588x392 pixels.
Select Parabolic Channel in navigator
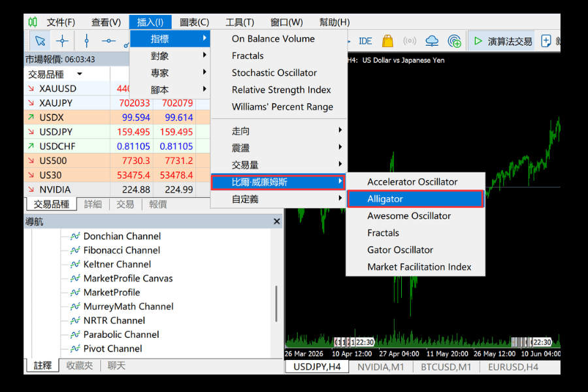[x=121, y=335]
